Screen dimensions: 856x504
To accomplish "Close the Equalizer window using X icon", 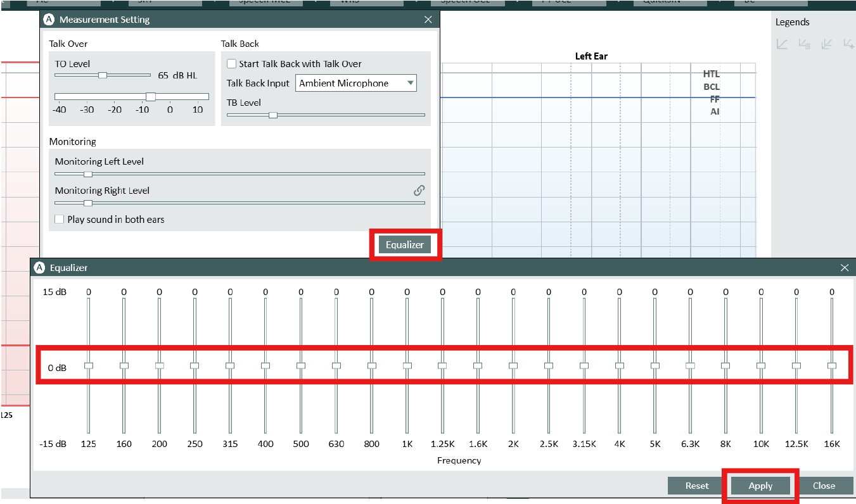I will tap(844, 268).
